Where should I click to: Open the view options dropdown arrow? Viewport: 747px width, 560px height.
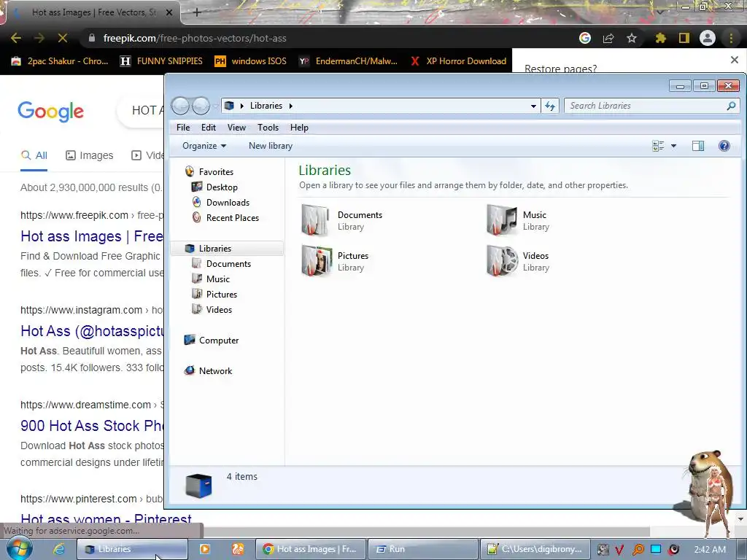tap(673, 146)
